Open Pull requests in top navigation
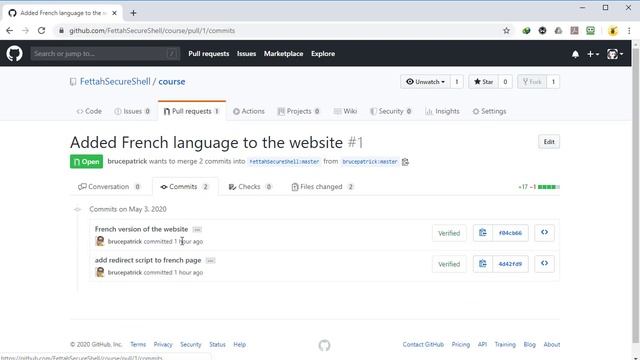Image resolution: width=640 pixels, height=360 pixels. [x=209, y=53]
